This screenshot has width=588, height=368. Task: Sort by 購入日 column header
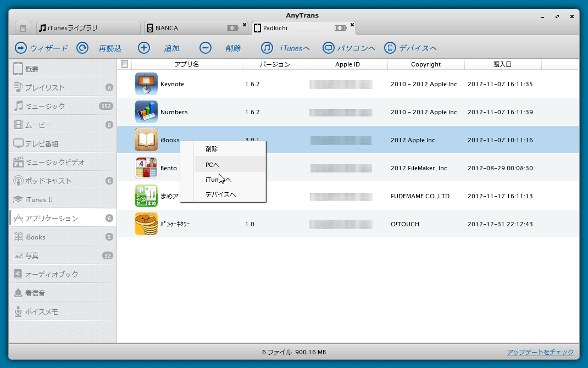pos(502,64)
